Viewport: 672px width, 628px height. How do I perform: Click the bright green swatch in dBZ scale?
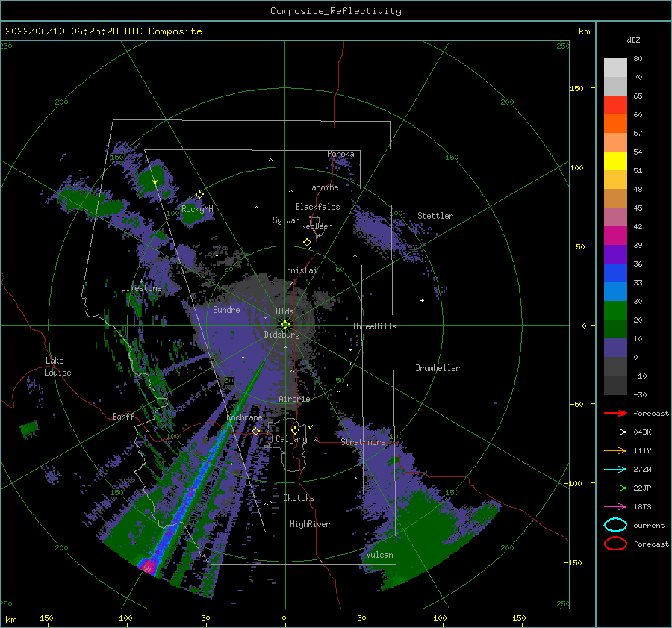[x=615, y=310]
